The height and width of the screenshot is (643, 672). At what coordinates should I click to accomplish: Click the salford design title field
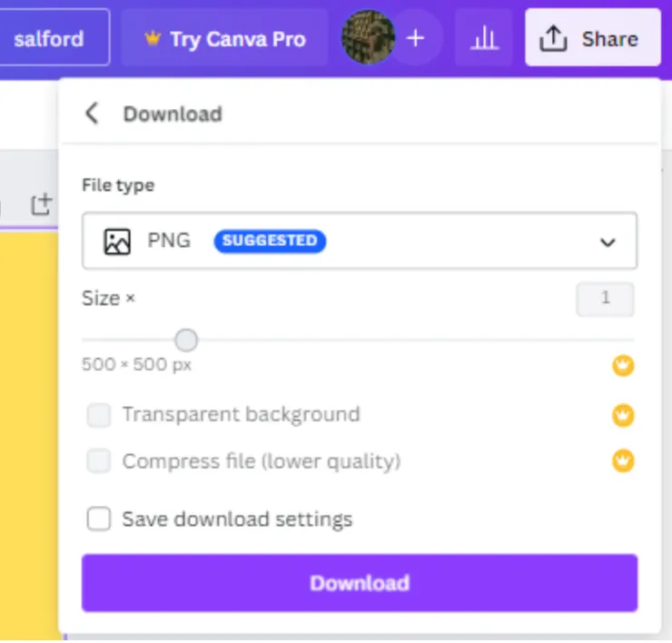(50, 38)
